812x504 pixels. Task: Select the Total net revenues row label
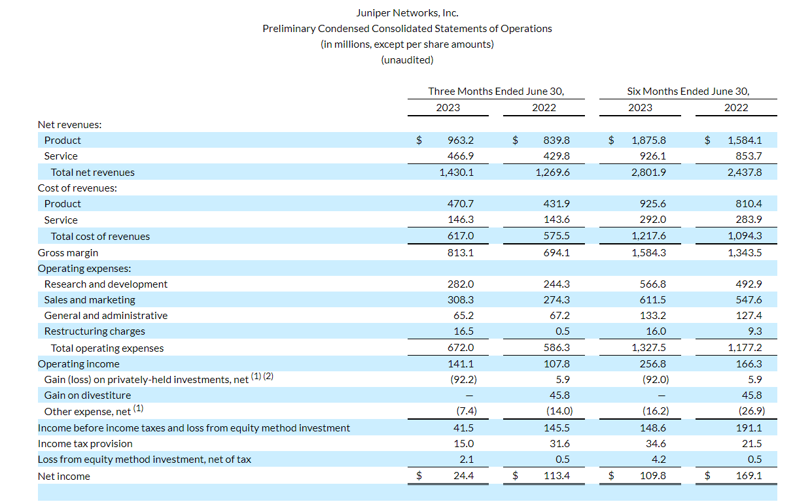click(93, 173)
